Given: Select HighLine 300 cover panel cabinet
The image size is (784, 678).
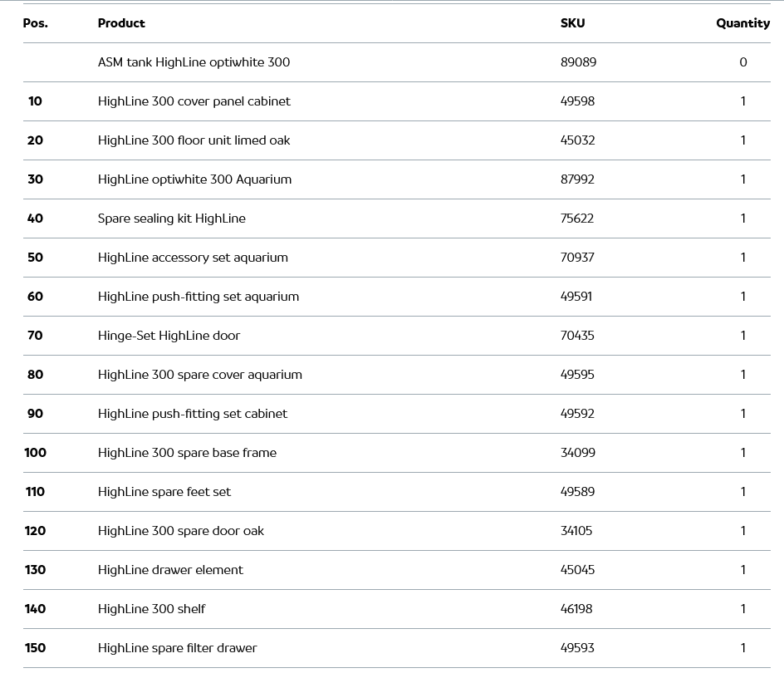Looking at the screenshot, I should tap(194, 101).
